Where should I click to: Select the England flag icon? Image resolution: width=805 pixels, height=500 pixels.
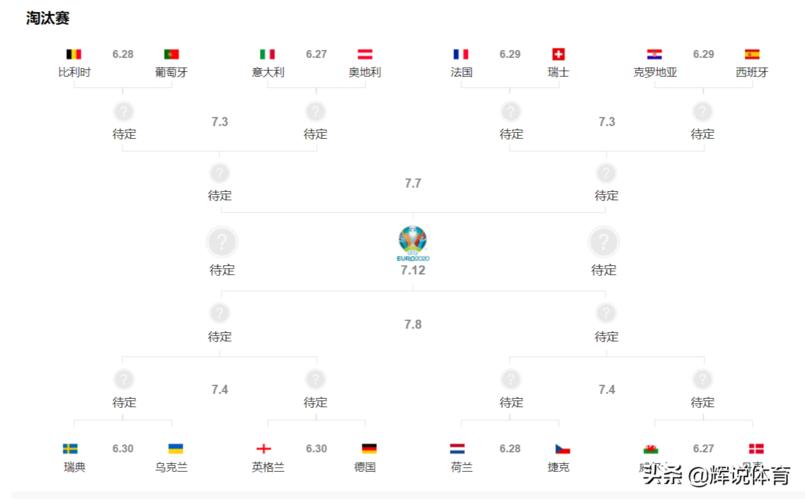tap(264, 449)
